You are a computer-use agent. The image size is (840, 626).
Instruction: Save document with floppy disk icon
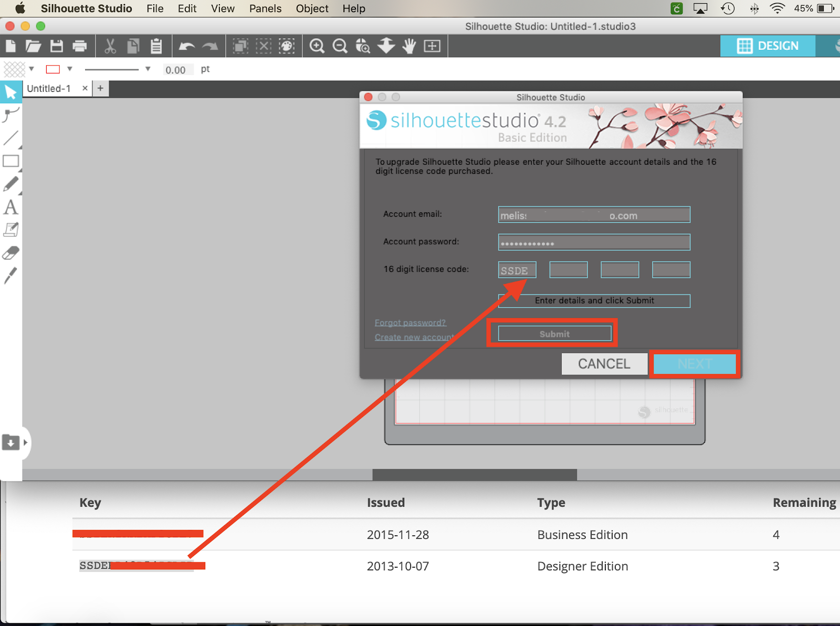point(57,46)
